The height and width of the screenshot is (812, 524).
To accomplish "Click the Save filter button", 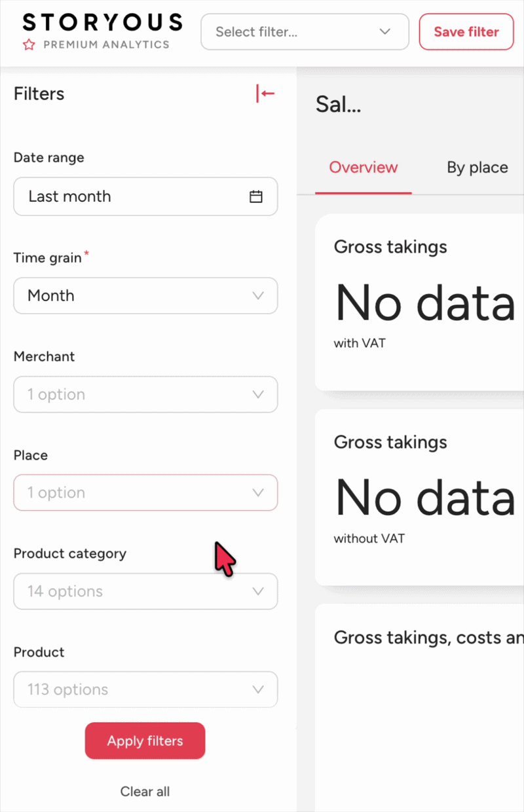I will pyautogui.click(x=466, y=31).
